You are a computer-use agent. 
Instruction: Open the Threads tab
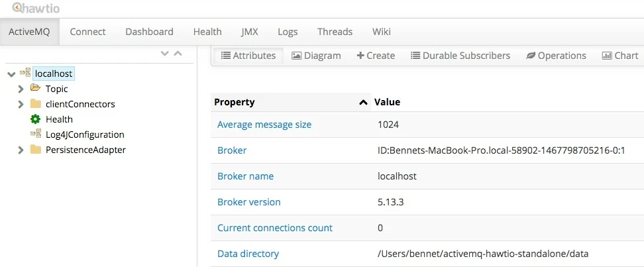(x=335, y=32)
